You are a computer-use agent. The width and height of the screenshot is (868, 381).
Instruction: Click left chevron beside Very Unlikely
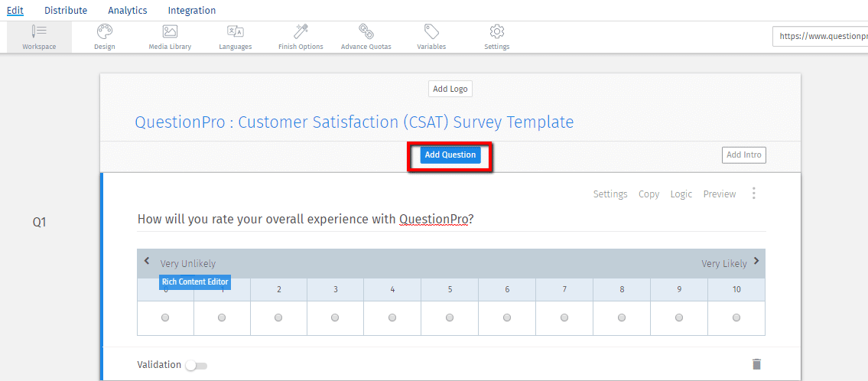147,261
